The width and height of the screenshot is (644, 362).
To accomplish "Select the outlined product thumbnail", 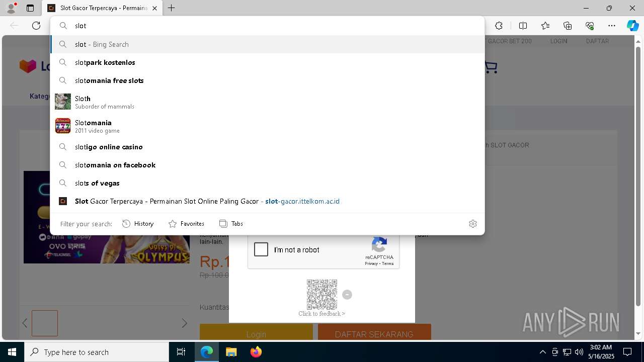I will pyautogui.click(x=45, y=323).
